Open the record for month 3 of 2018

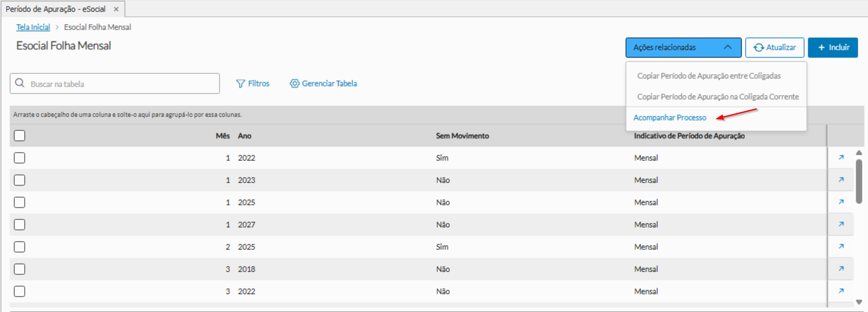point(841,269)
